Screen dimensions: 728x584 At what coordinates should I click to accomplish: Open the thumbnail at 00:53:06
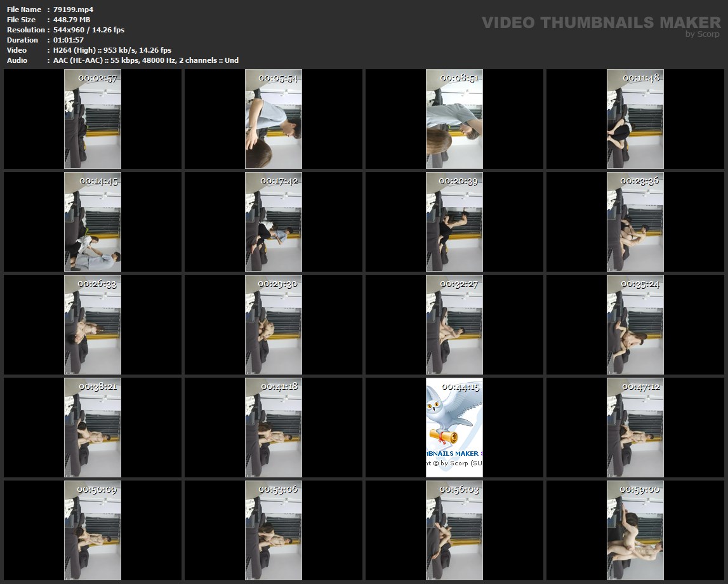tap(274, 531)
